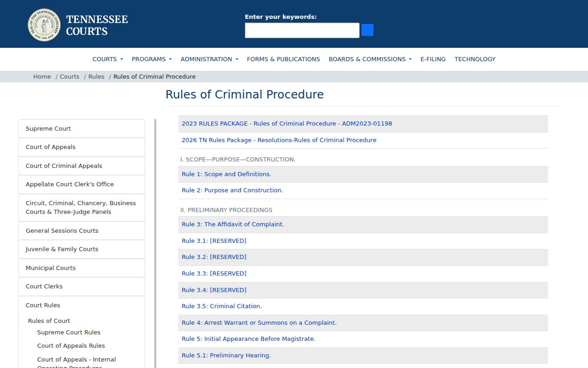Open the E-Filing menu item

point(433,59)
